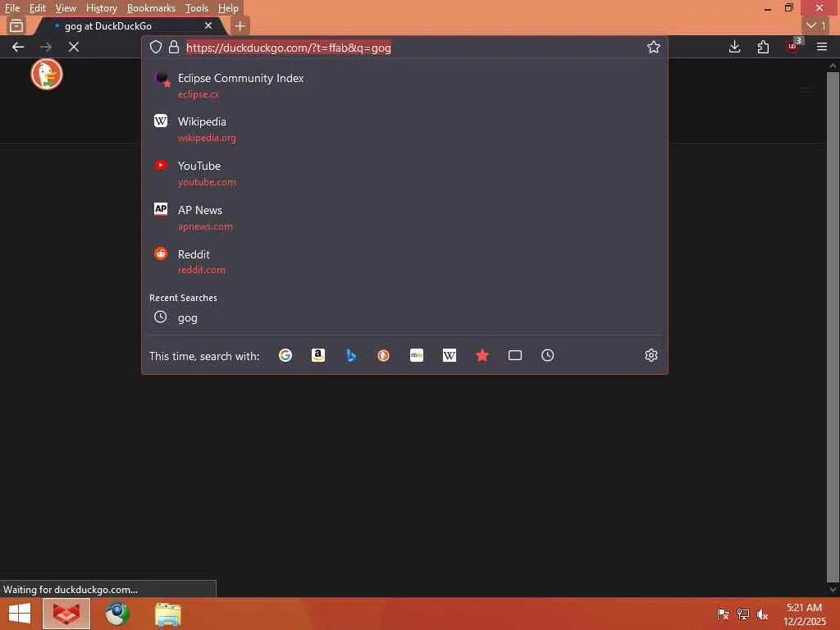Open the list all tabs dropdown
The height and width of the screenshot is (630, 840).
pos(816,25)
